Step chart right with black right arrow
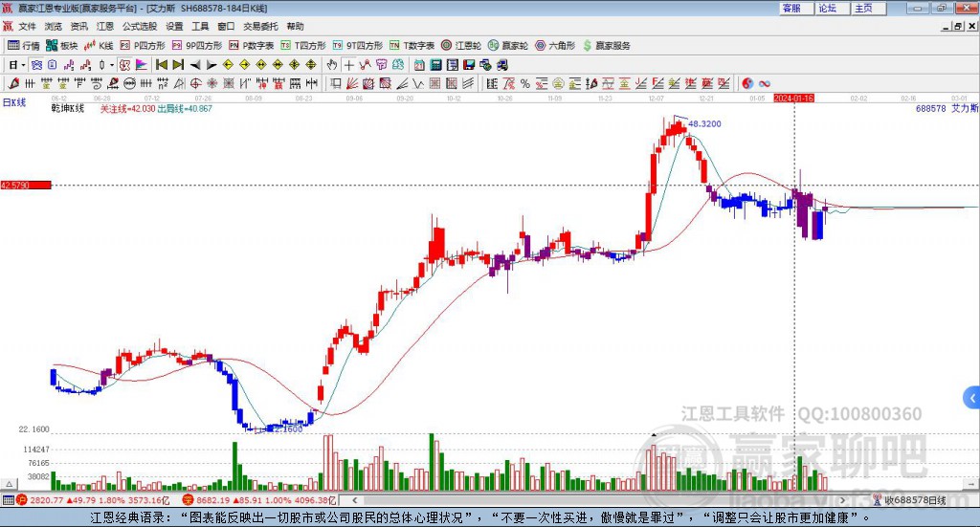The image size is (980, 527). tap(212, 65)
